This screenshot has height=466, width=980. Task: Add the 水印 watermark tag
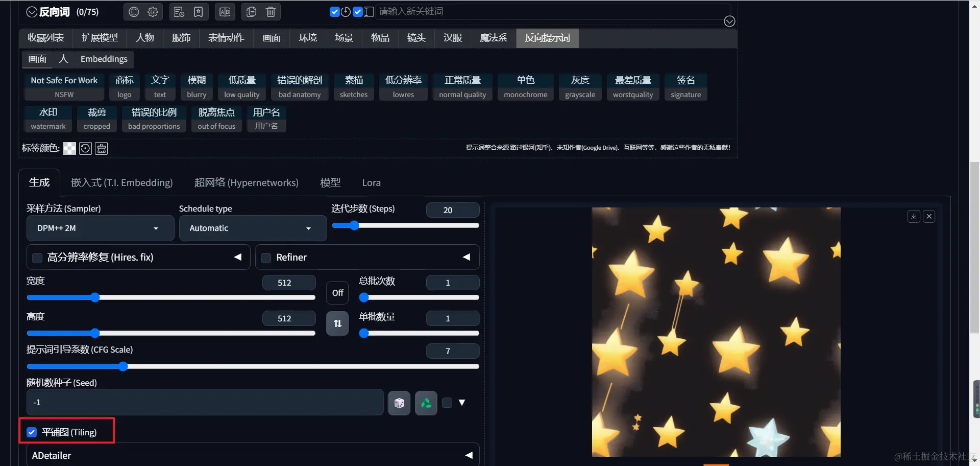pyautogui.click(x=48, y=119)
